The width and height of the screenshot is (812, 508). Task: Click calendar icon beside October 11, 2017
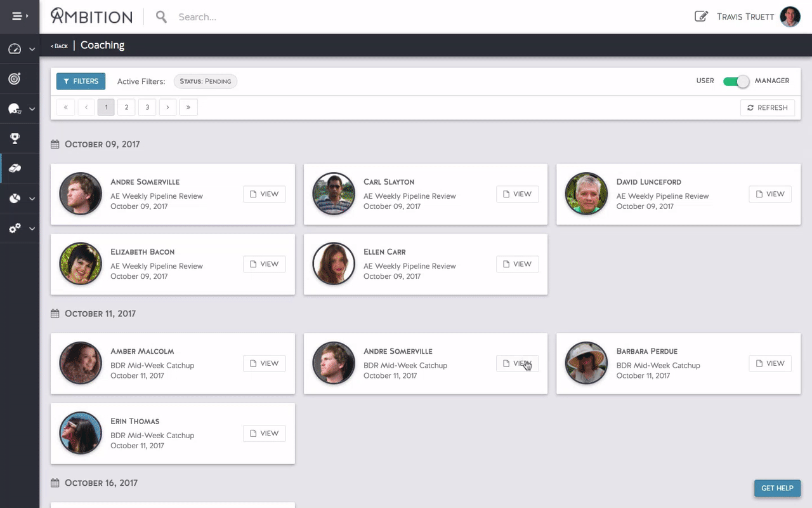coord(55,314)
